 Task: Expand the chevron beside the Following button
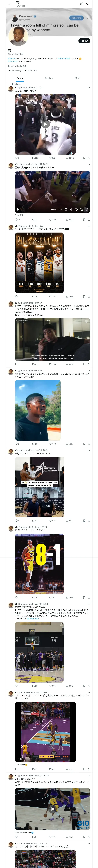tap(87, 18)
